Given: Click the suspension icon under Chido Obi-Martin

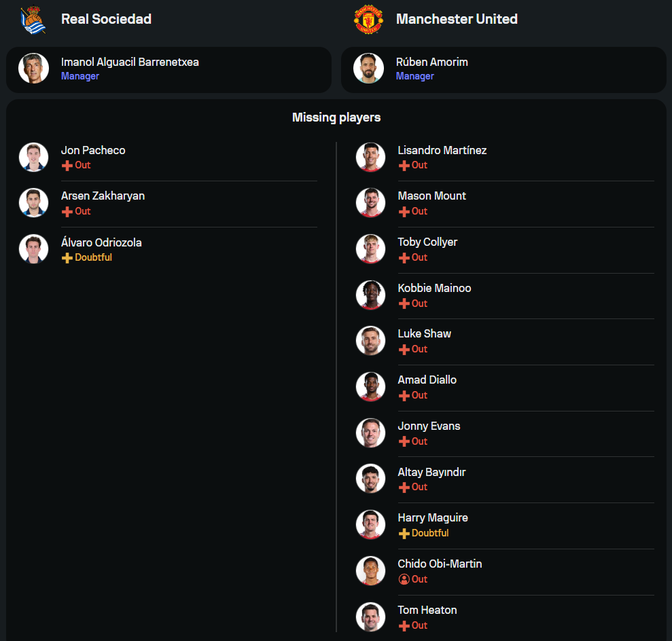Looking at the screenshot, I should tap(404, 579).
